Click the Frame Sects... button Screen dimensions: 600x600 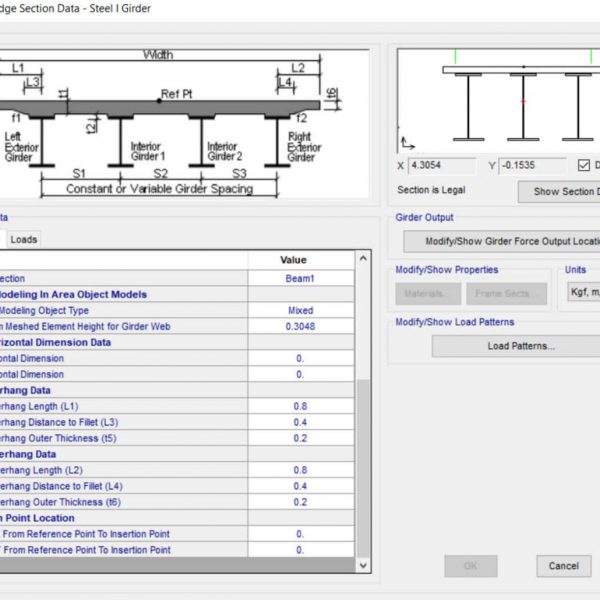click(509, 294)
